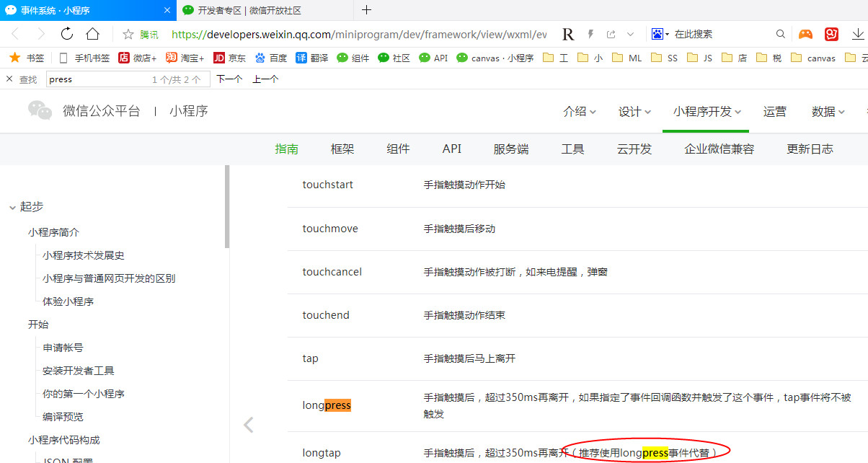The height and width of the screenshot is (463, 868).
Task: Open the canvas bookmark folder
Action: pyautogui.click(x=812, y=58)
